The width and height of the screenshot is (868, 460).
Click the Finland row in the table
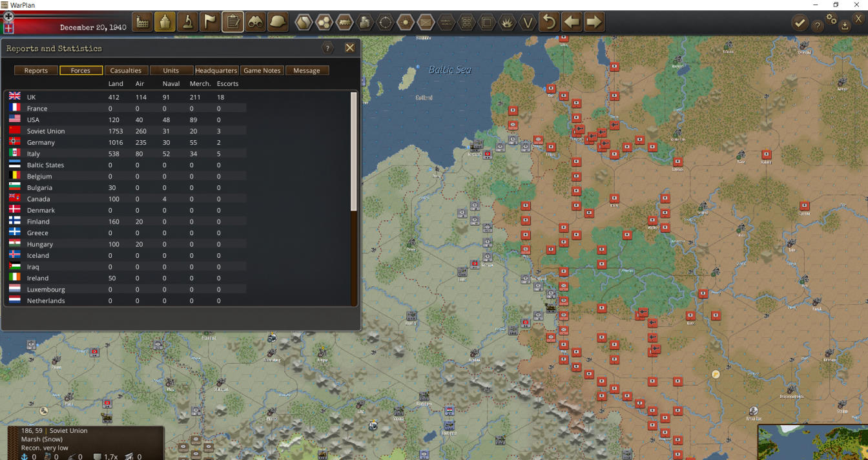point(126,222)
